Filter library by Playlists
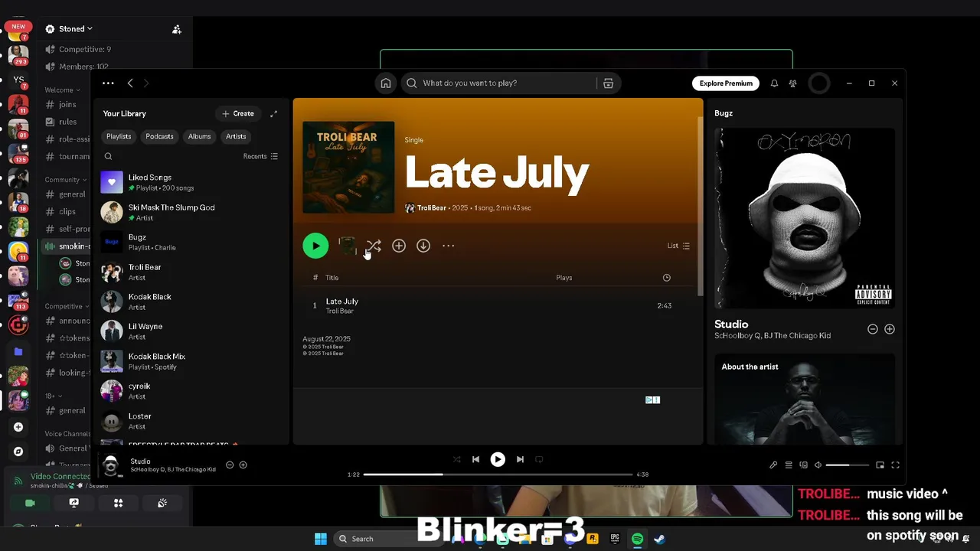This screenshot has width=980, height=551. pos(119,136)
